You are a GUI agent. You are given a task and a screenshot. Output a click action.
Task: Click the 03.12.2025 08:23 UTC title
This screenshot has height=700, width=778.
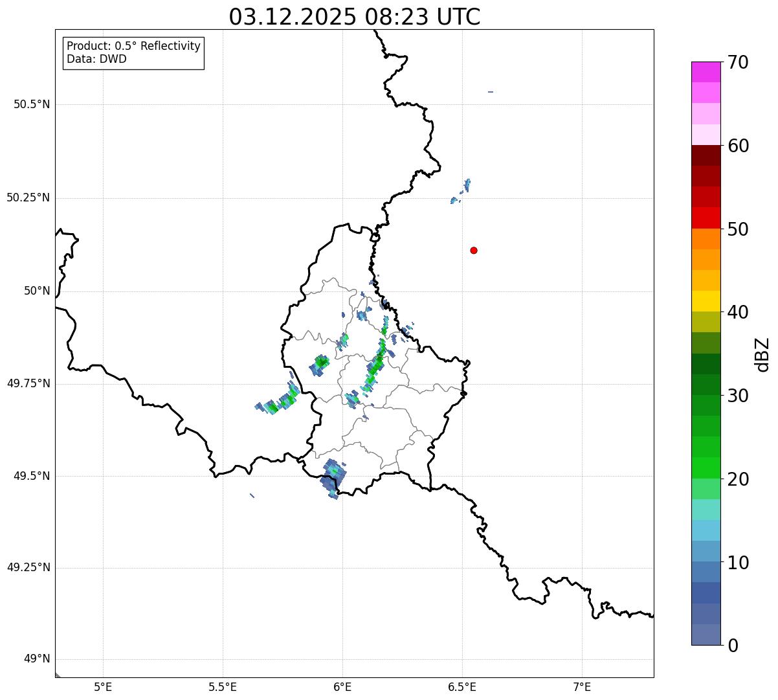[x=355, y=17]
